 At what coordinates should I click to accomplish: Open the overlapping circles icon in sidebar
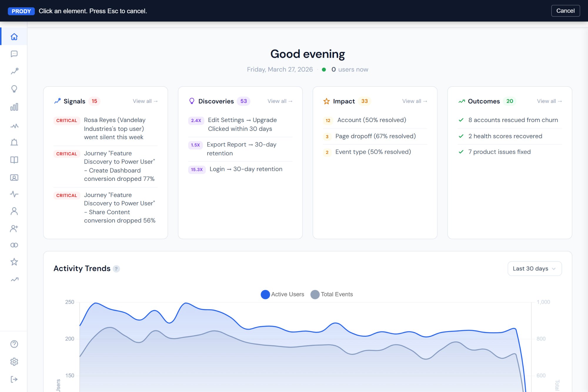(14, 245)
